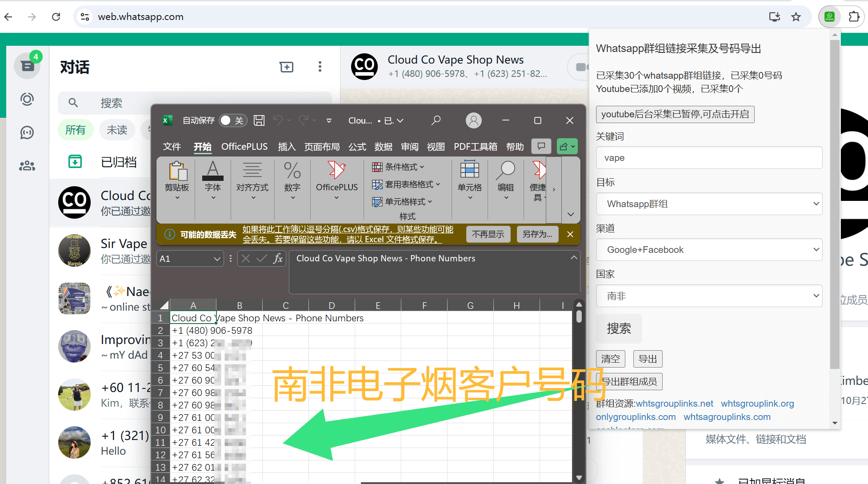The width and height of the screenshot is (868, 484).
Task: Switch to Excel 页面布局 tab
Action: tap(322, 147)
